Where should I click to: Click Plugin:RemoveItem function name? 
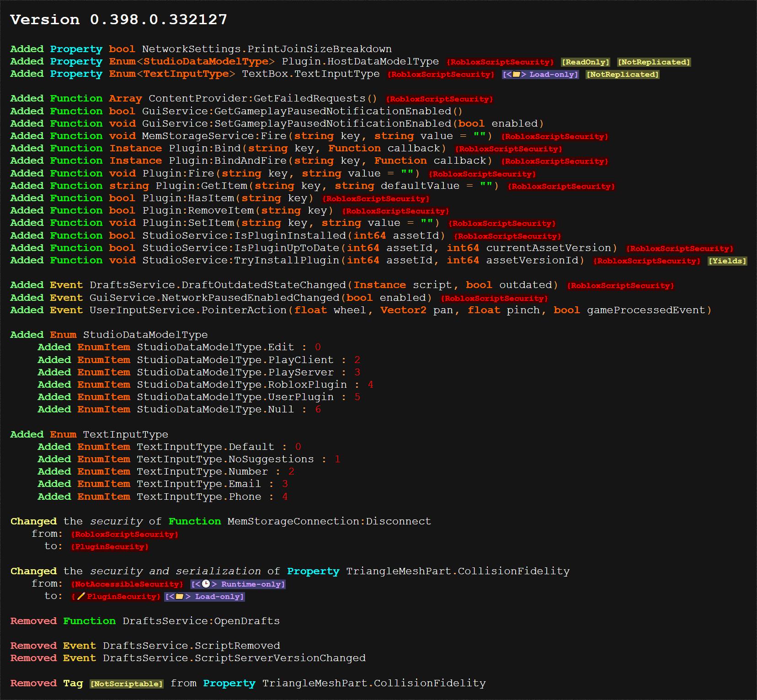point(198,210)
